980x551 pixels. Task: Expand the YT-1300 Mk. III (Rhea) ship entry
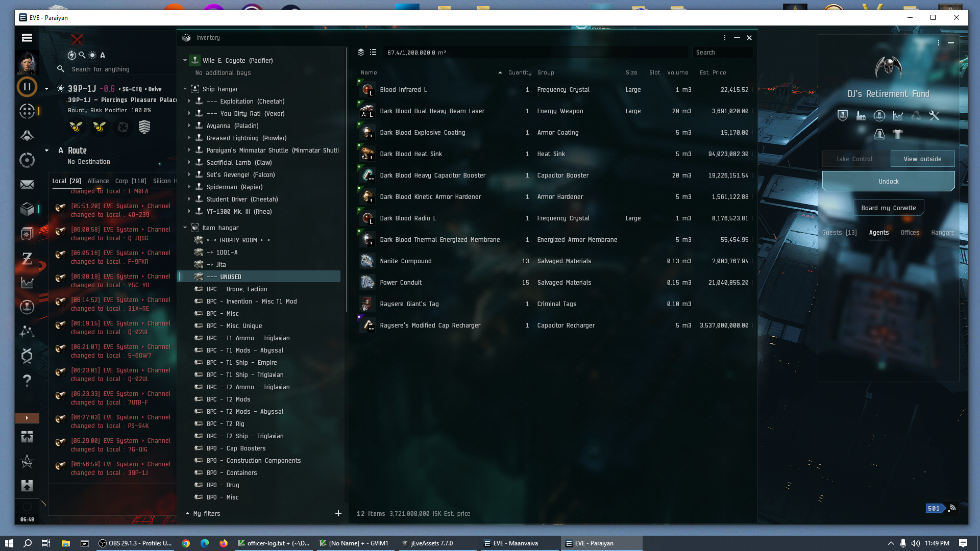tap(189, 211)
